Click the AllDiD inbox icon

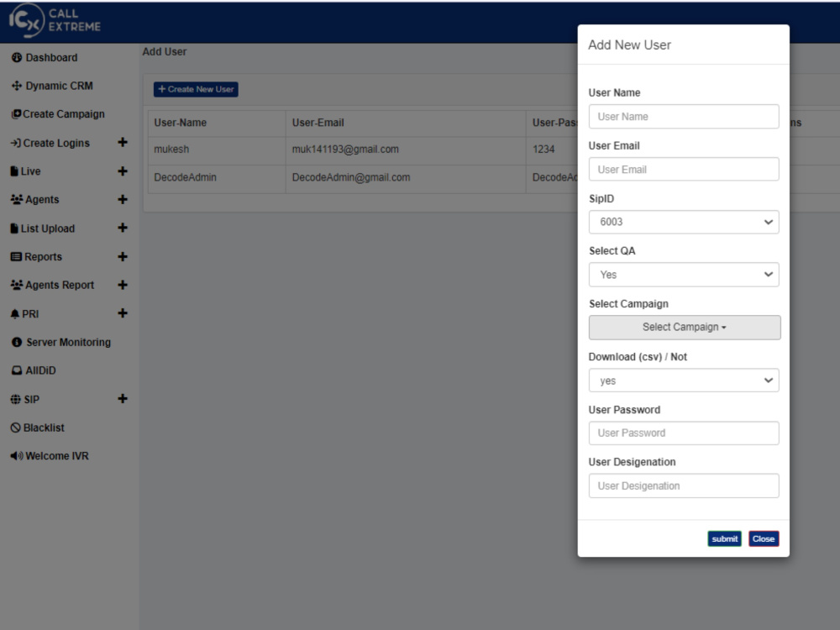(x=17, y=370)
